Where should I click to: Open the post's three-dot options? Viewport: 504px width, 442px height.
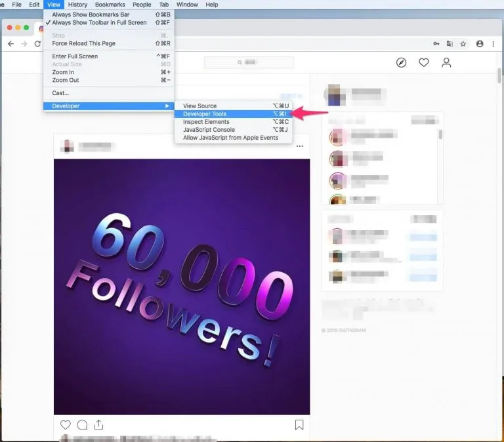(x=299, y=146)
